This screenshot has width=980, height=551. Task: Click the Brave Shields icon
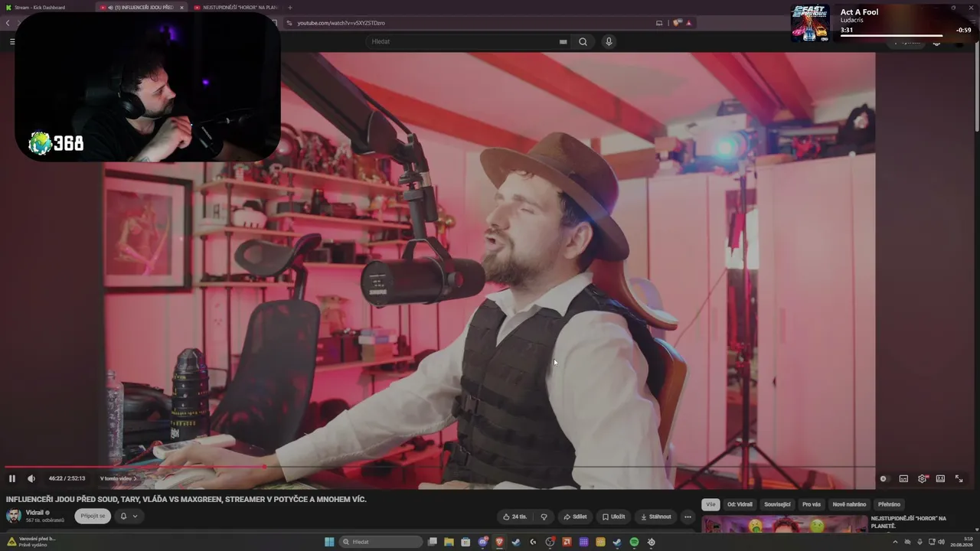click(677, 23)
